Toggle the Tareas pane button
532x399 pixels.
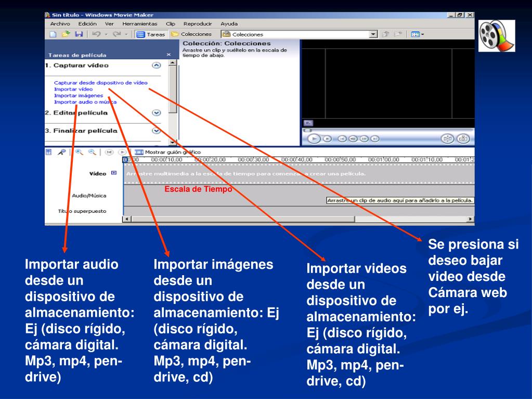[150, 34]
